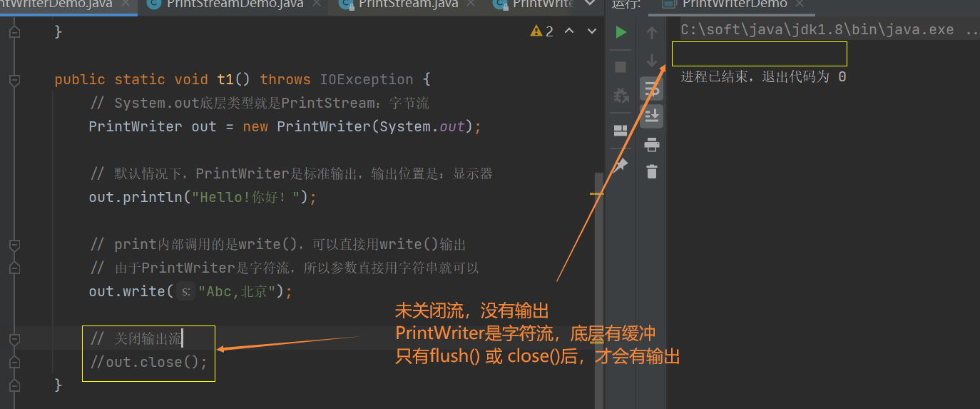Clear all console output with trash icon
The height and width of the screenshot is (409, 980).
(x=651, y=171)
